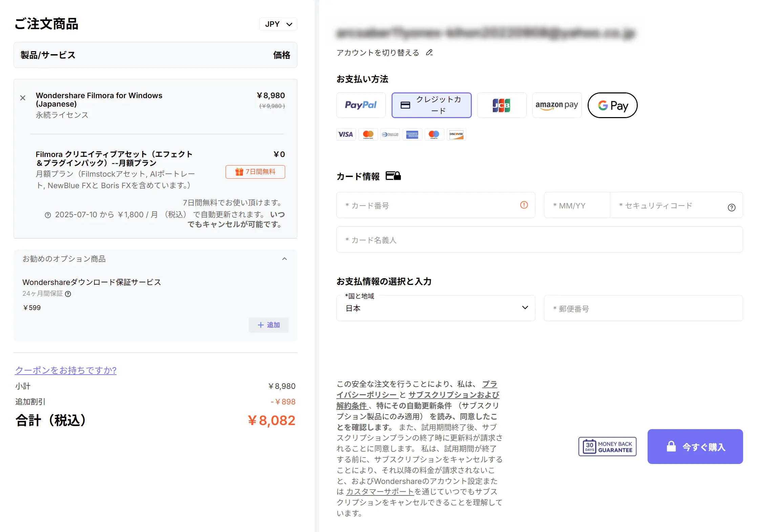The width and height of the screenshot is (759, 532).
Task: Click the 7日間無料 gift badge
Action: [x=255, y=172]
